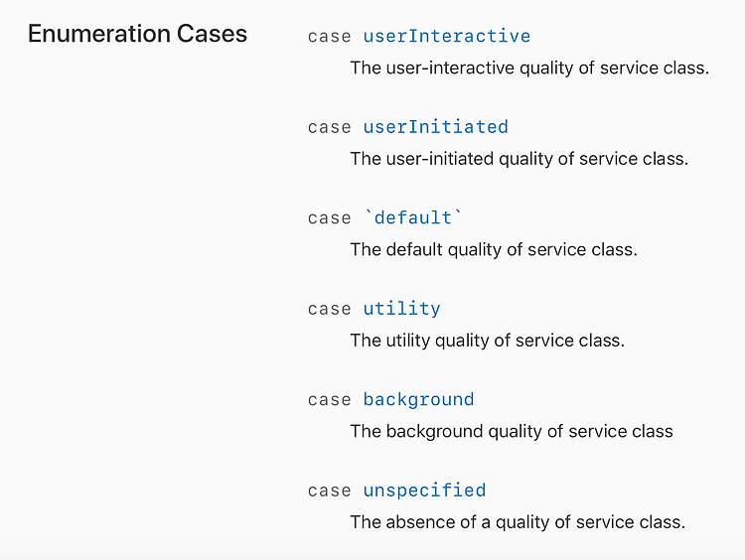Image resolution: width=745 pixels, height=560 pixels.
Task: Click the default quality of service description
Action: 494,249
